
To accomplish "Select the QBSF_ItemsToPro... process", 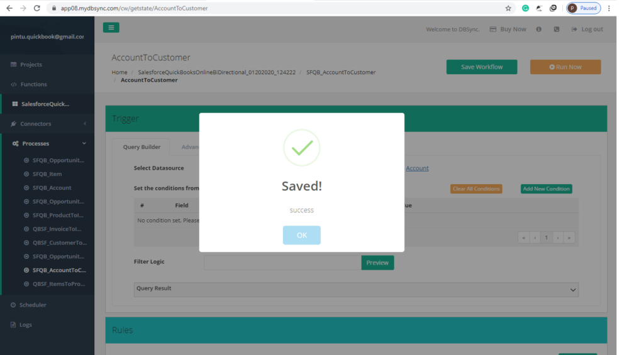I will pyautogui.click(x=58, y=284).
